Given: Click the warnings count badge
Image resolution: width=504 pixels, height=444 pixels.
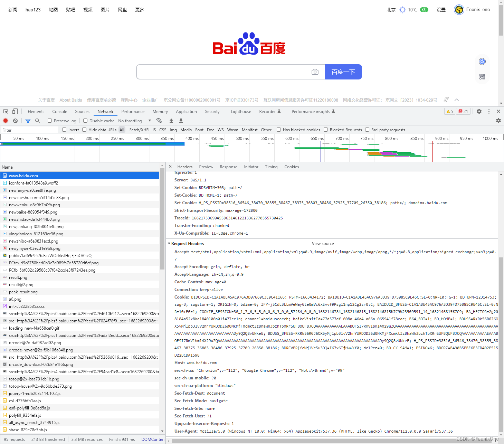Looking at the screenshot, I should pos(450,111).
